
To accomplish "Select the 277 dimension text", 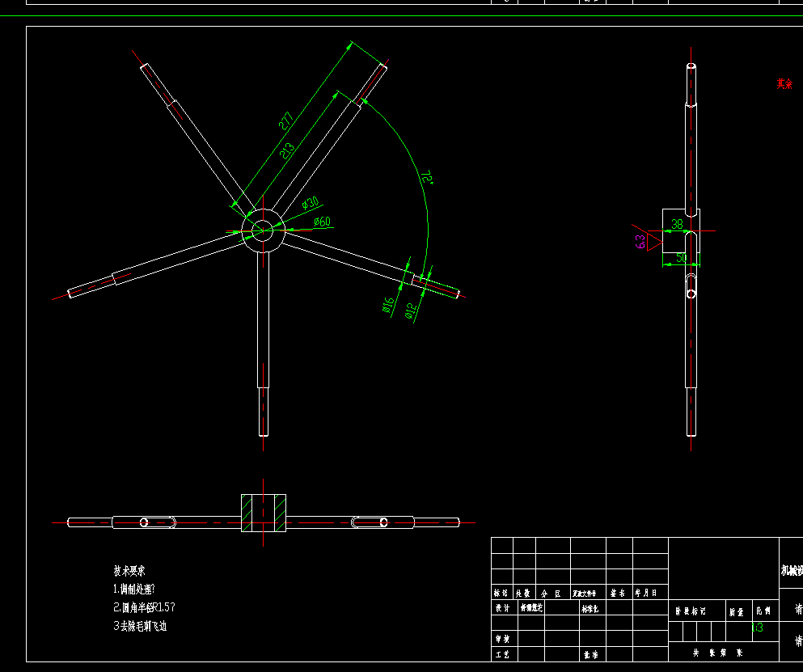I will 286,120.
